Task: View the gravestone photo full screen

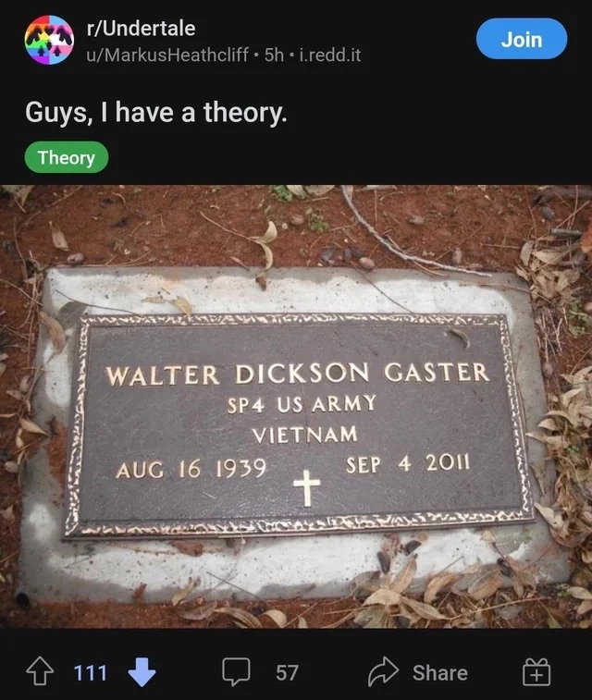Action: [296, 407]
